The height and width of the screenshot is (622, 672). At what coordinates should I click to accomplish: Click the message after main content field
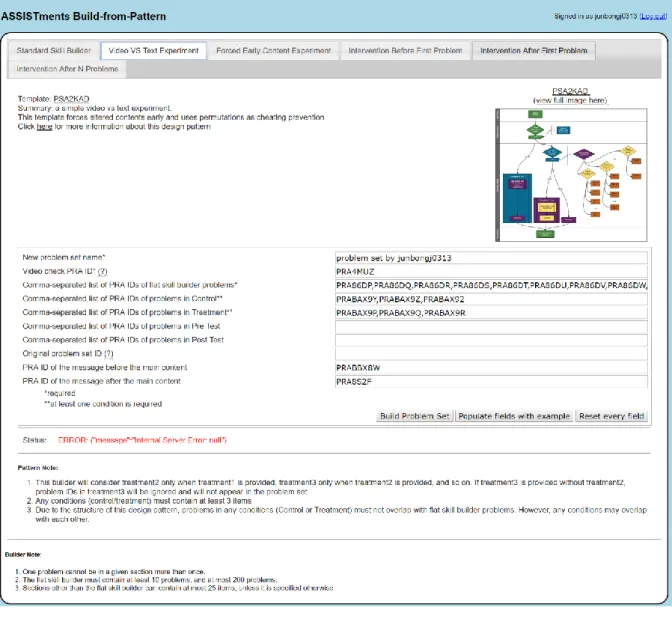click(491, 382)
